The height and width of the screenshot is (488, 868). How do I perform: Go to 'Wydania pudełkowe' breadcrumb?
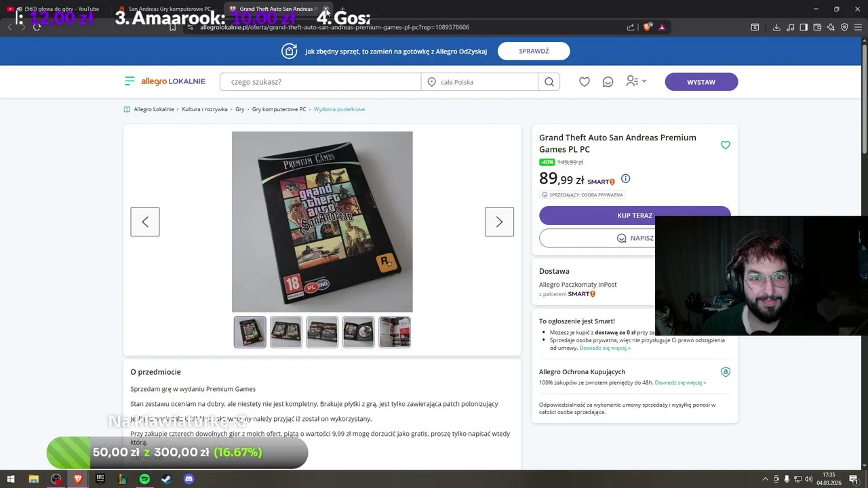[339, 109]
